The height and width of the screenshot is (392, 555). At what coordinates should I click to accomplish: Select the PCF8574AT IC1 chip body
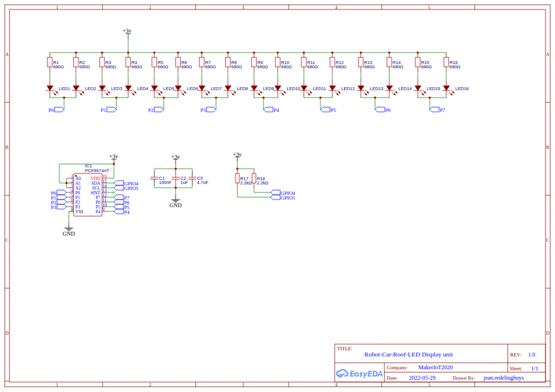tap(88, 195)
